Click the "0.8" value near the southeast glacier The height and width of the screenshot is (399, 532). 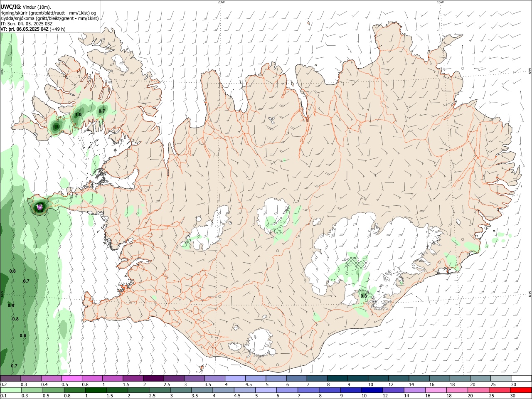tap(364, 296)
